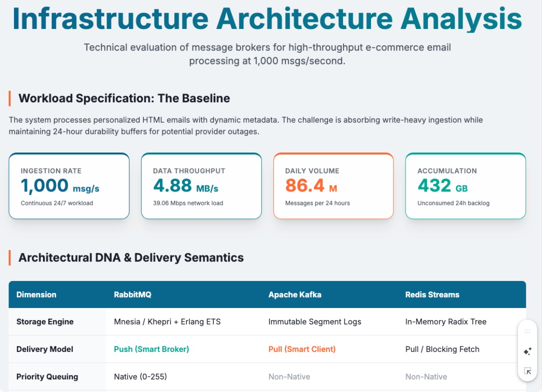Click the Data Throughput 4.88 MB/s card

coord(201,186)
